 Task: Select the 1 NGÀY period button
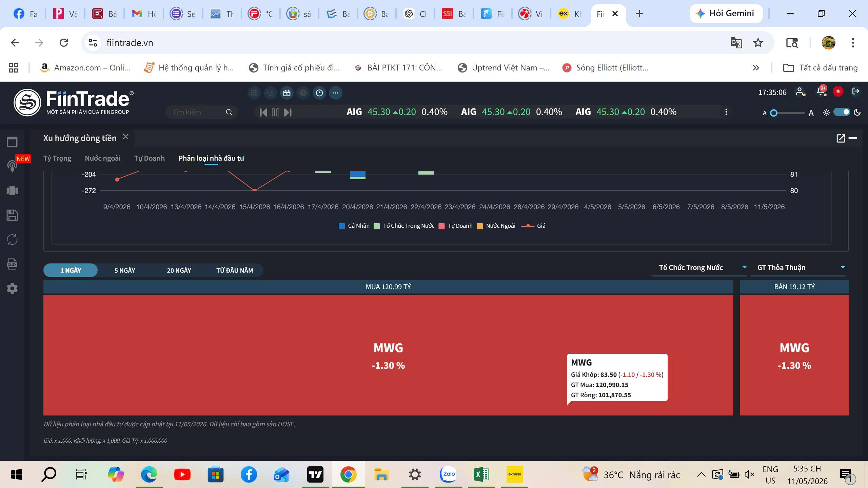click(71, 270)
